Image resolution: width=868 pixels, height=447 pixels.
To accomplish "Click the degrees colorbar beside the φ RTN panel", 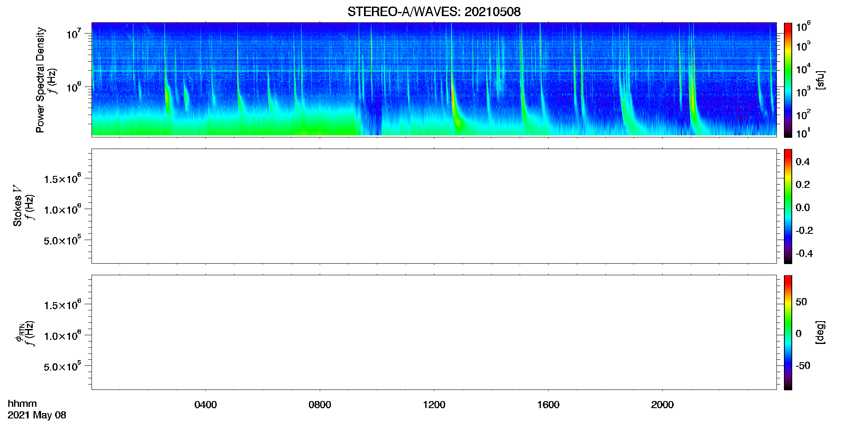I will pyautogui.click(x=788, y=332).
